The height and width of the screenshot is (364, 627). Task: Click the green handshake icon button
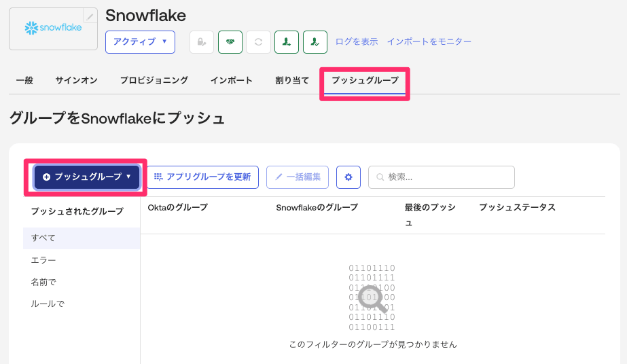tap(230, 42)
